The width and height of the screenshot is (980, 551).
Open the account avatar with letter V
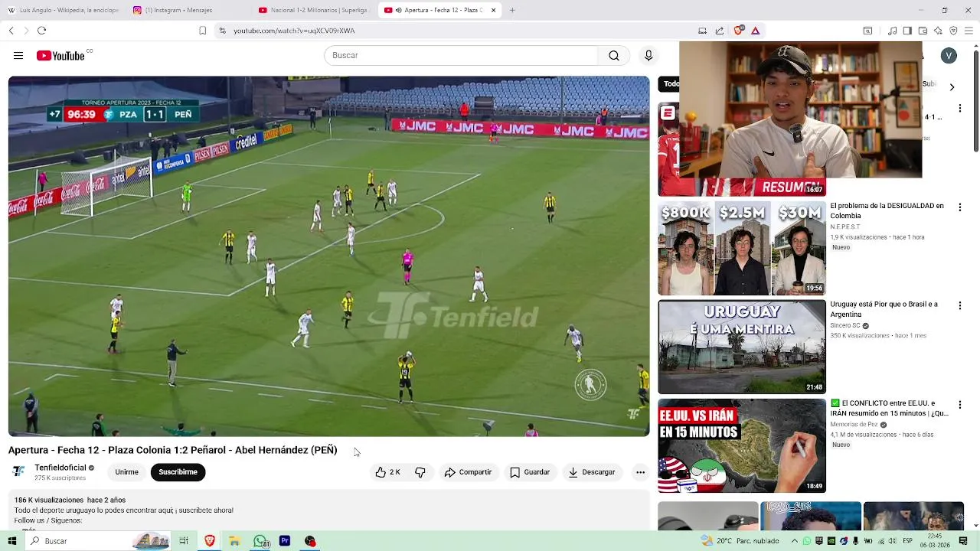tap(949, 56)
